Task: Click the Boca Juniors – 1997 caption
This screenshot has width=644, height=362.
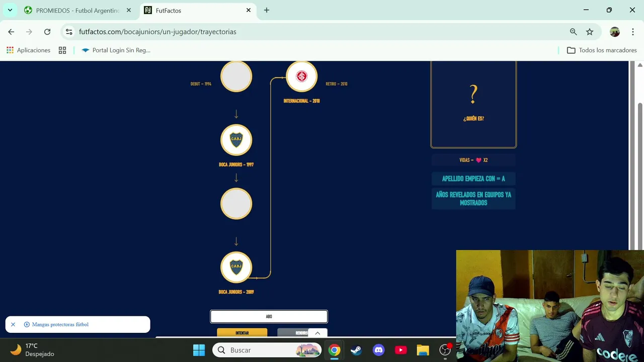Action: pyautogui.click(x=236, y=164)
